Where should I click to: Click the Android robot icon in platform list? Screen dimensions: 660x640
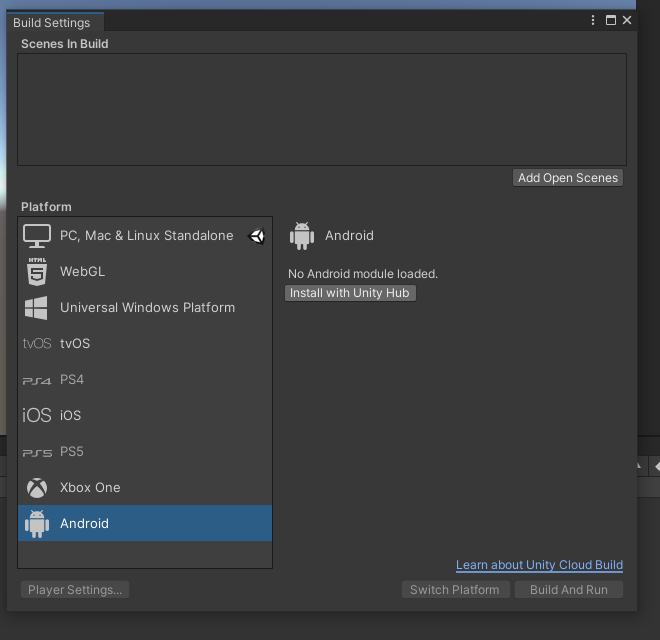tap(37, 524)
